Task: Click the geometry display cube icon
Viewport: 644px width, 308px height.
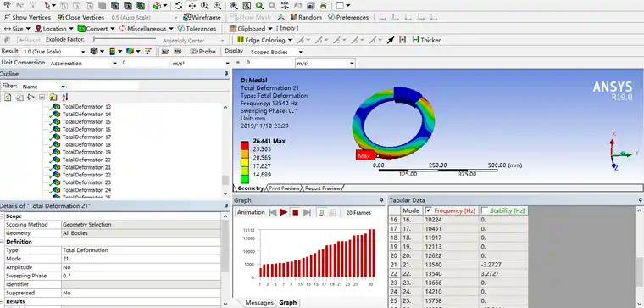Action: [94, 52]
